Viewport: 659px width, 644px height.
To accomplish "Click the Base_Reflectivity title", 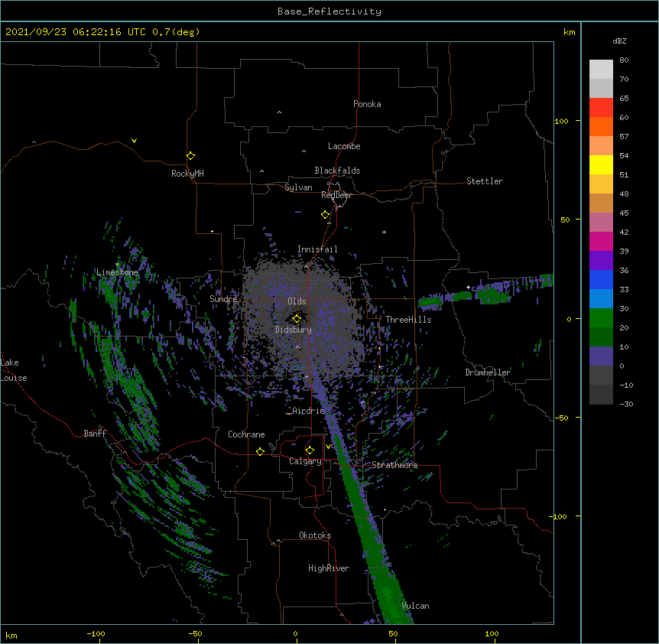I will (329, 11).
